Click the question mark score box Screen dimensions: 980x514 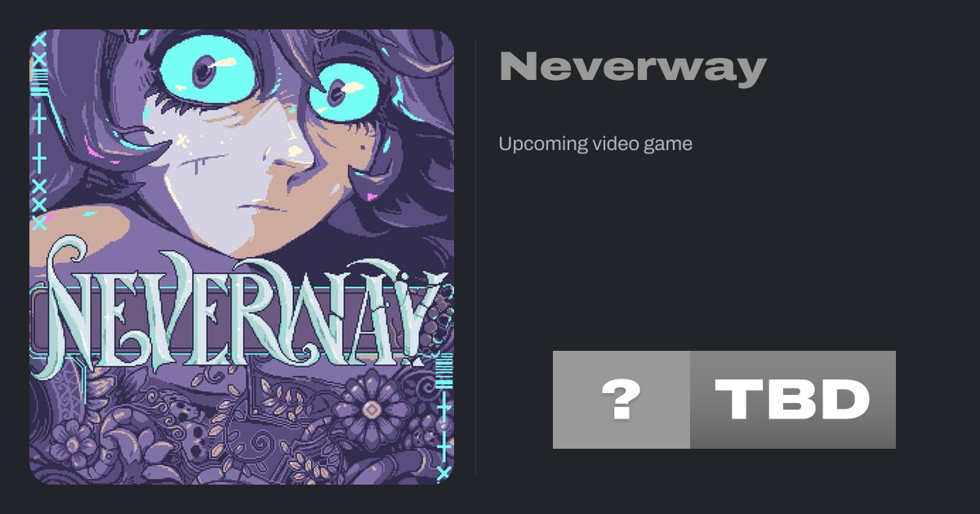[621, 400]
